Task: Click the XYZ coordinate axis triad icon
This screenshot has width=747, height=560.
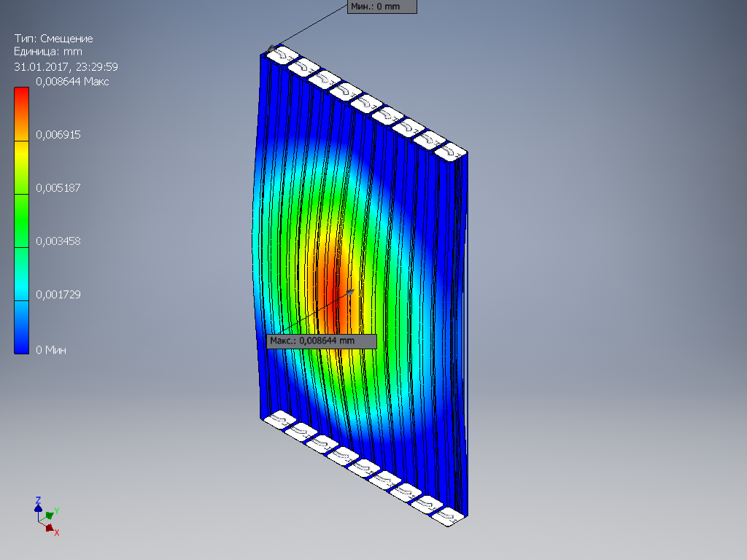Action: [47, 516]
